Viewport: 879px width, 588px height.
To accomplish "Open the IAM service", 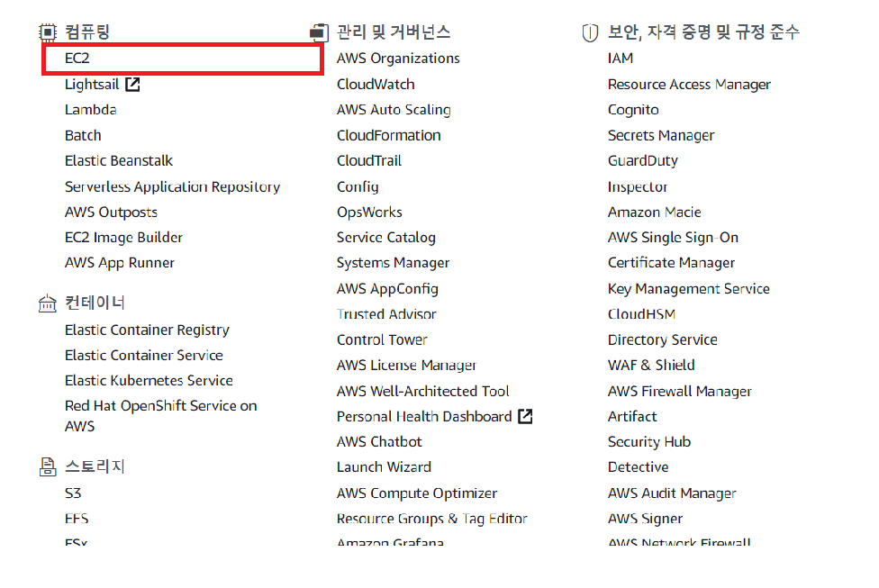I will coord(621,59).
